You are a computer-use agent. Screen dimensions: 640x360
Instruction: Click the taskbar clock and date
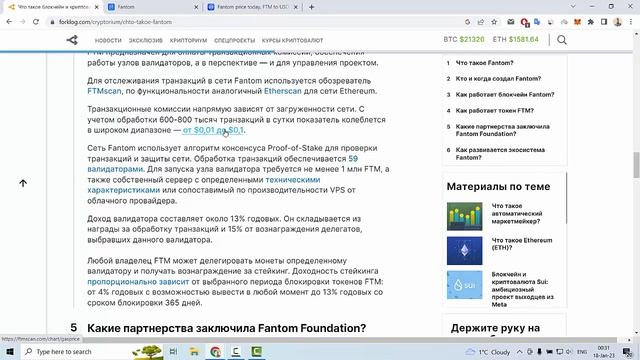(604, 351)
